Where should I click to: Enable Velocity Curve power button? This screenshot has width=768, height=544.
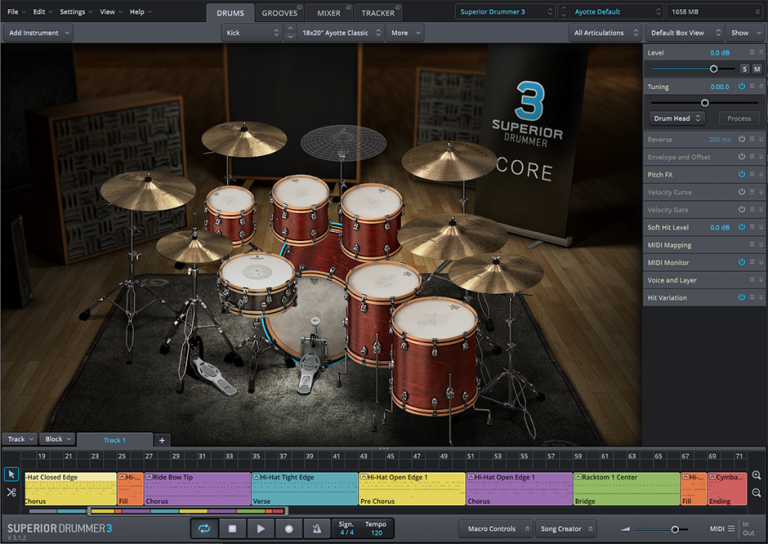pos(742,191)
